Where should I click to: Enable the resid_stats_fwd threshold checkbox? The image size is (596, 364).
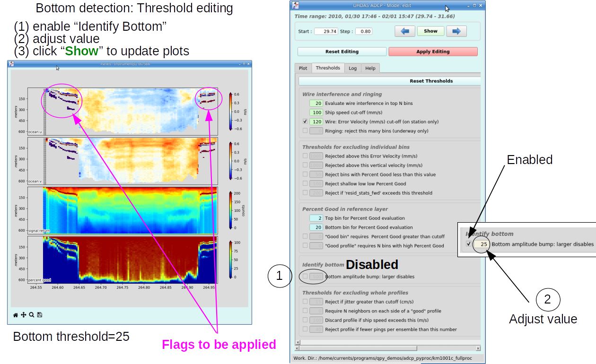pyautogui.click(x=305, y=193)
